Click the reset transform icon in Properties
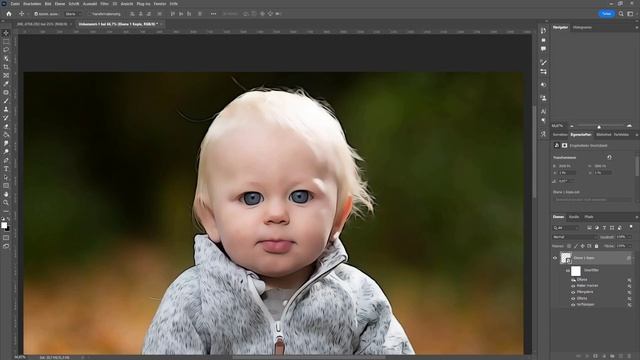Image resolution: width=640 pixels, height=360 pixels. point(609,157)
